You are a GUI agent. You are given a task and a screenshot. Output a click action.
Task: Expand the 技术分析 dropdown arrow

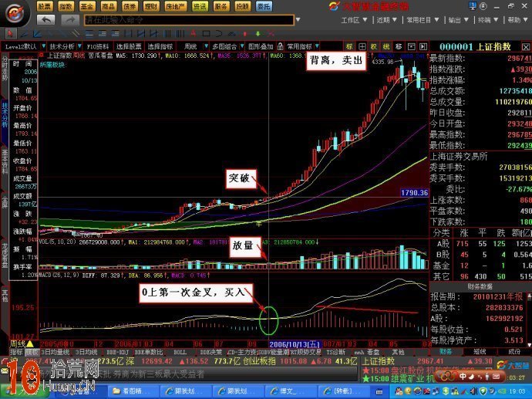point(79,46)
